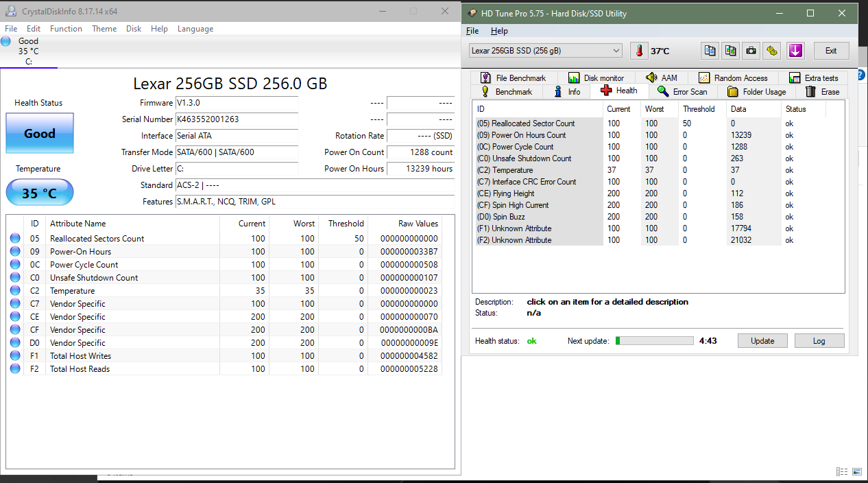Click the blue status dot beside Temperature attribute
Viewport: 868px width, 483px height.
coord(14,290)
